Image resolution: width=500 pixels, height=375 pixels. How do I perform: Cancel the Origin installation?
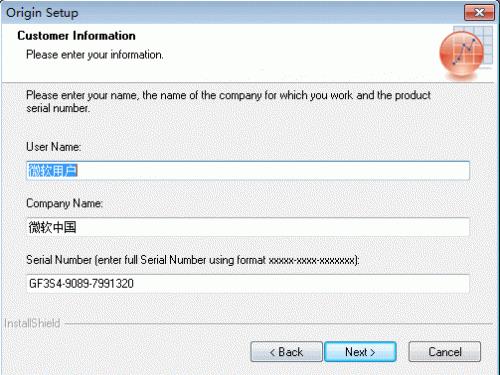445,352
